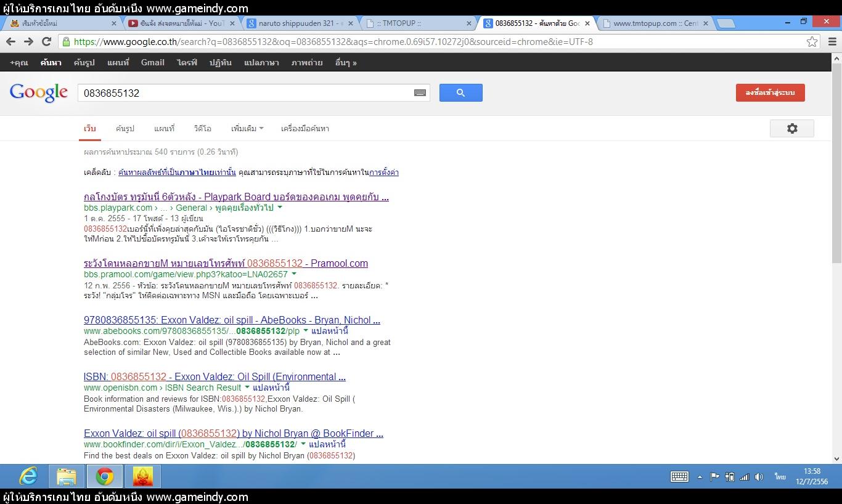
Task: Open the network signal tray icon
Action: pyautogui.click(x=745, y=477)
